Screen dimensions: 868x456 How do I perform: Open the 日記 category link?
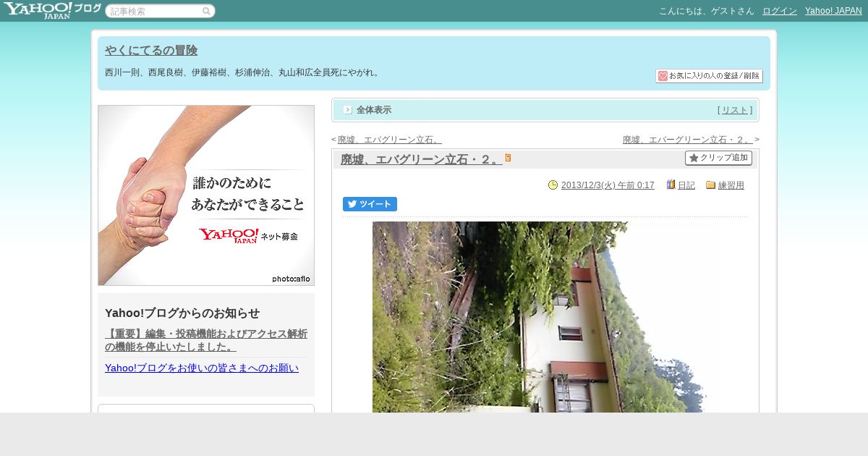(686, 185)
